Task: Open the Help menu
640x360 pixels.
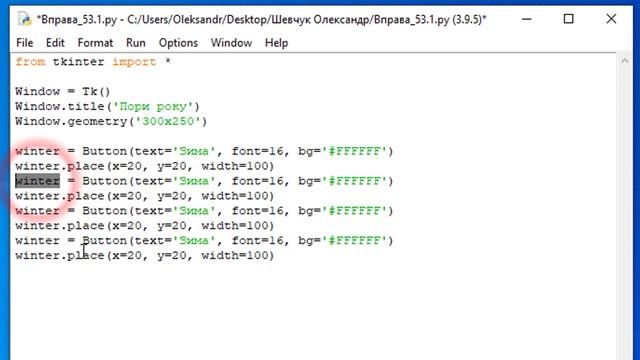Action: tap(276, 43)
